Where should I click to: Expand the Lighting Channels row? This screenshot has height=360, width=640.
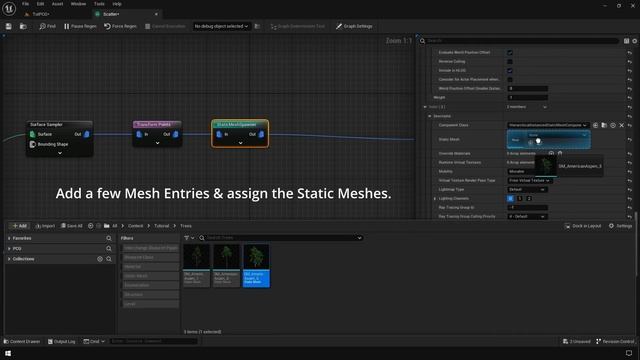click(x=435, y=199)
